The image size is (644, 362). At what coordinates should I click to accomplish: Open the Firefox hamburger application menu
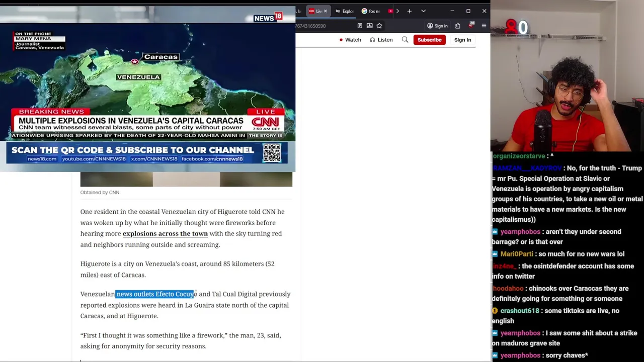(484, 26)
